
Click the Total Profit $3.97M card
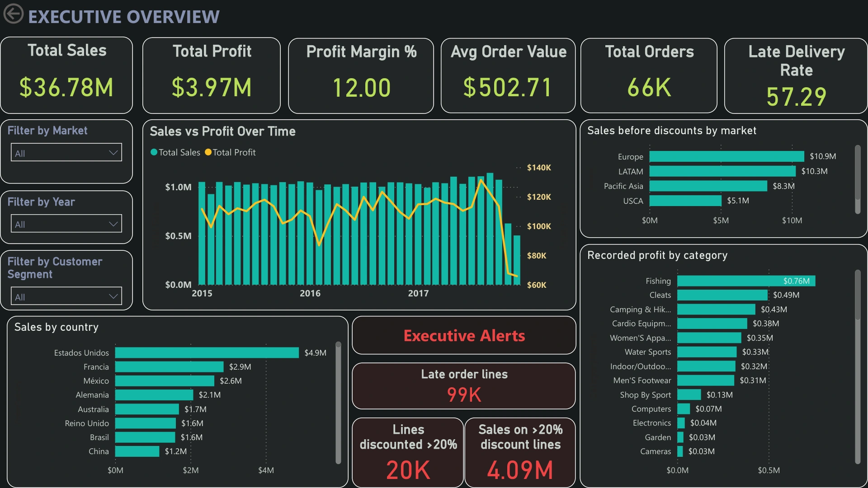click(212, 75)
